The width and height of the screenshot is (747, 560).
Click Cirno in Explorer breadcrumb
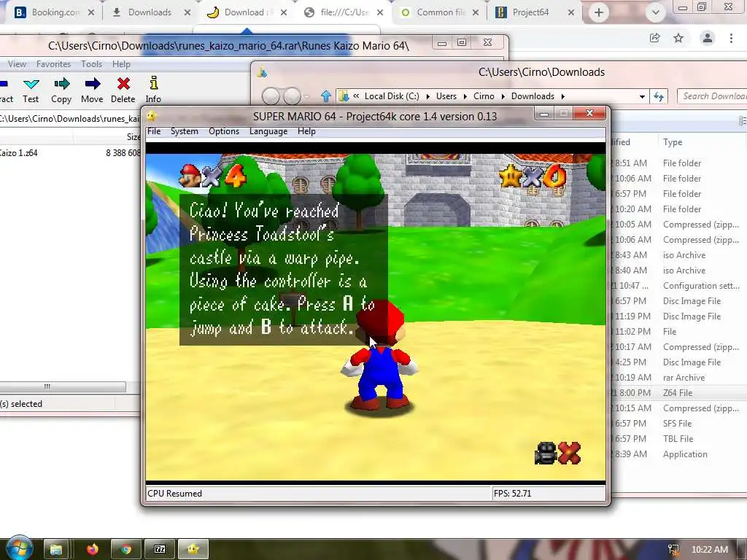click(484, 96)
